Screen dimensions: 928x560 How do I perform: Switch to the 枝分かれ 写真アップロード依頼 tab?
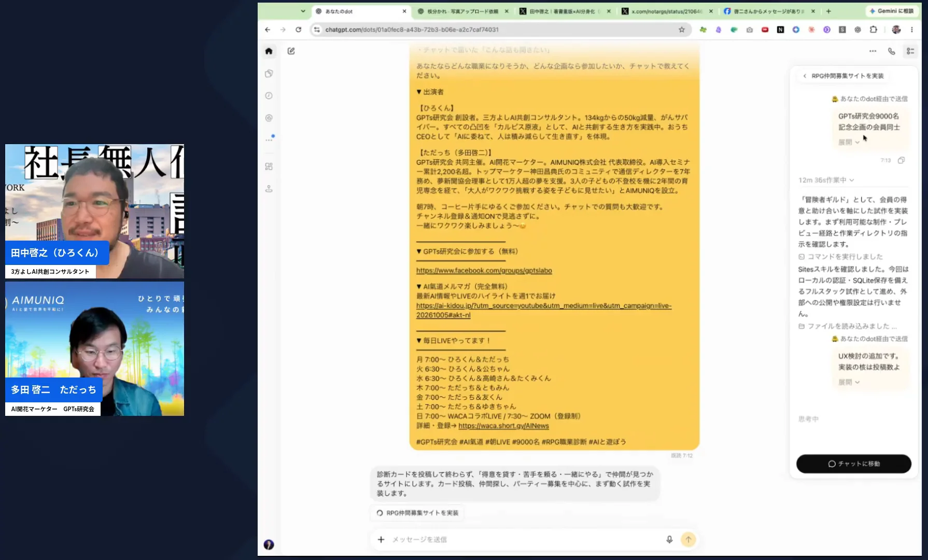point(462,11)
